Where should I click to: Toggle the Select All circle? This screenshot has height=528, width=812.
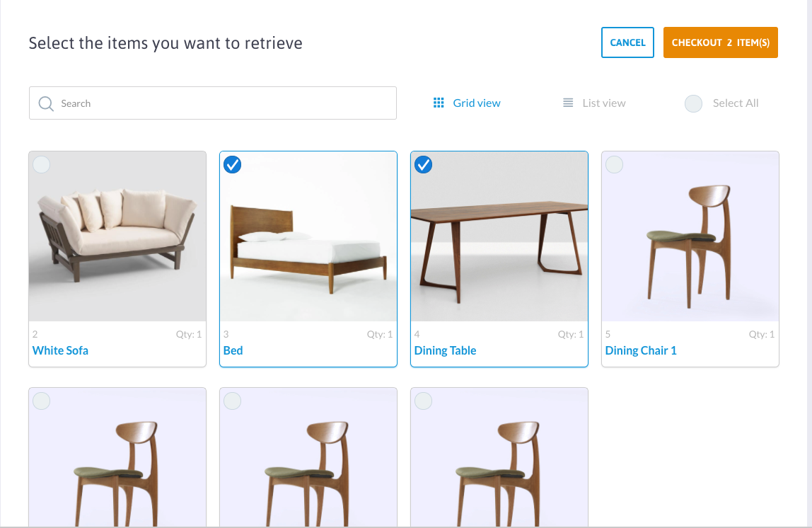[x=693, y=103]
